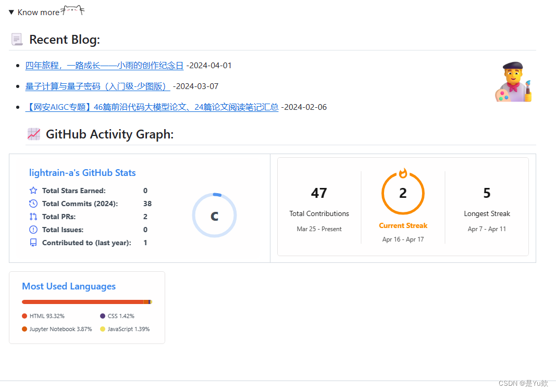Click the repo icon for Contributed to
This screenshot has height=392, width=556.
coord(33,243)
